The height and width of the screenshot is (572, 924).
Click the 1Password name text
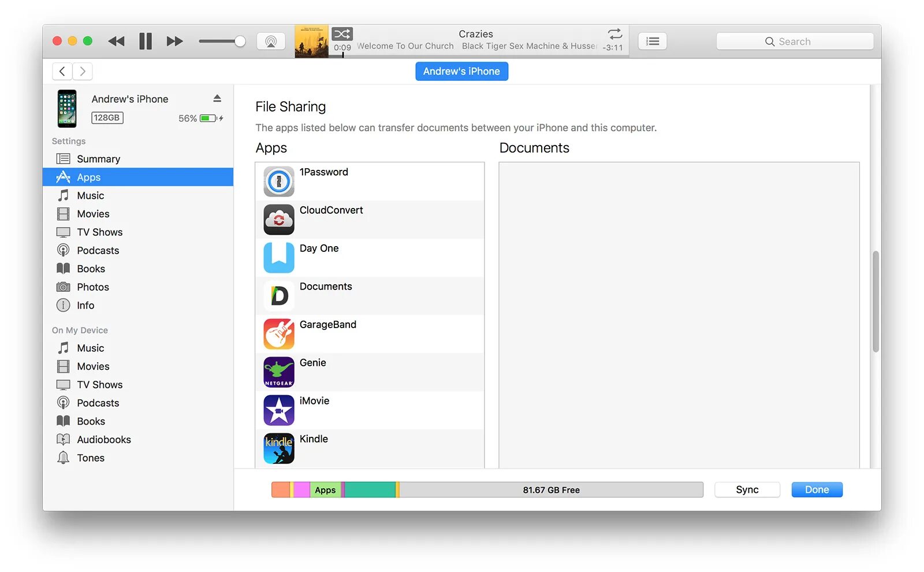(323, 172)
